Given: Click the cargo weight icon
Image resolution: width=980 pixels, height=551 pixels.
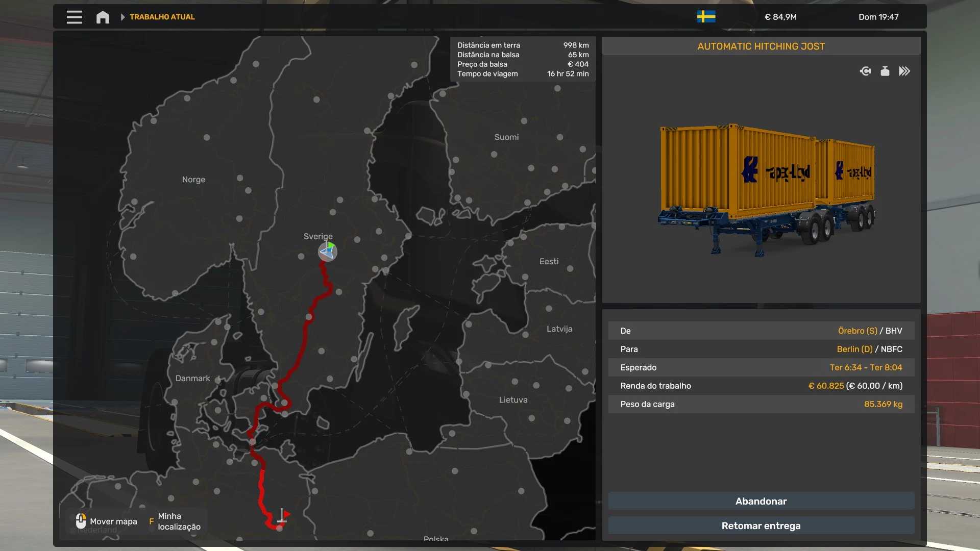Looking at the screenshot, I should (885, 71).
